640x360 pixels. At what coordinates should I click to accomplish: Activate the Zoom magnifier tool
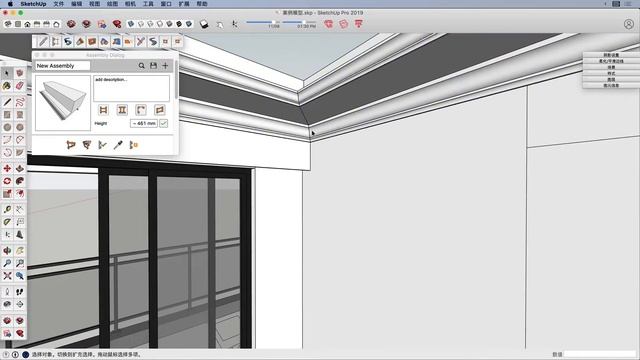(x=7, y=263)
